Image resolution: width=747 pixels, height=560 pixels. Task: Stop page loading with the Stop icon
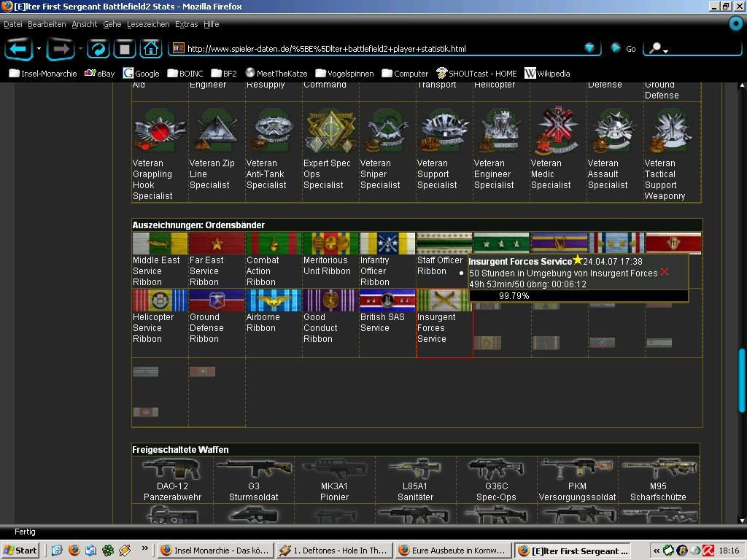124,49
